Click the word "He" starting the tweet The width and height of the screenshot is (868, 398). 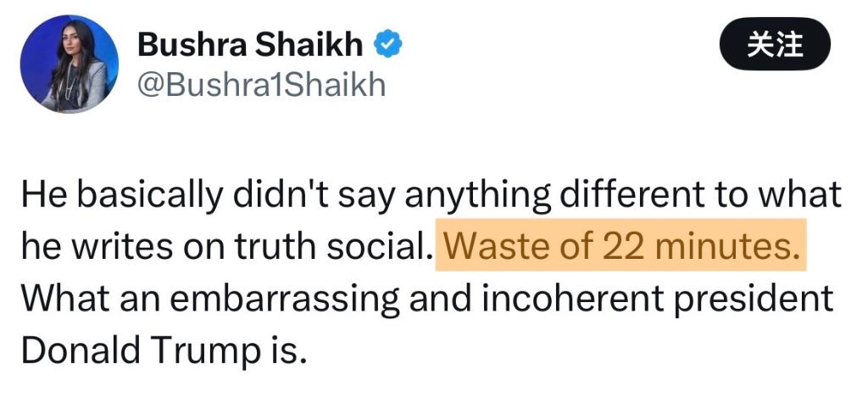click(x=38, y=194)
